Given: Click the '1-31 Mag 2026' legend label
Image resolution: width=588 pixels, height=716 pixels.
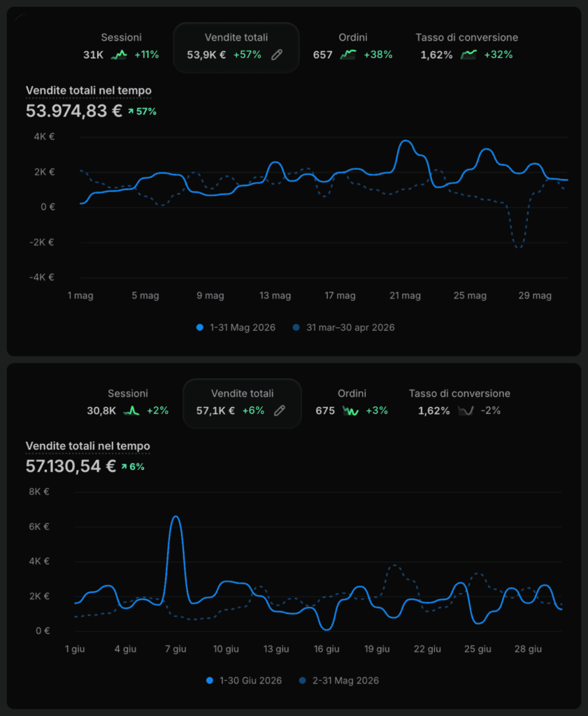Looking at the screenshot, I should pos(243,327).
